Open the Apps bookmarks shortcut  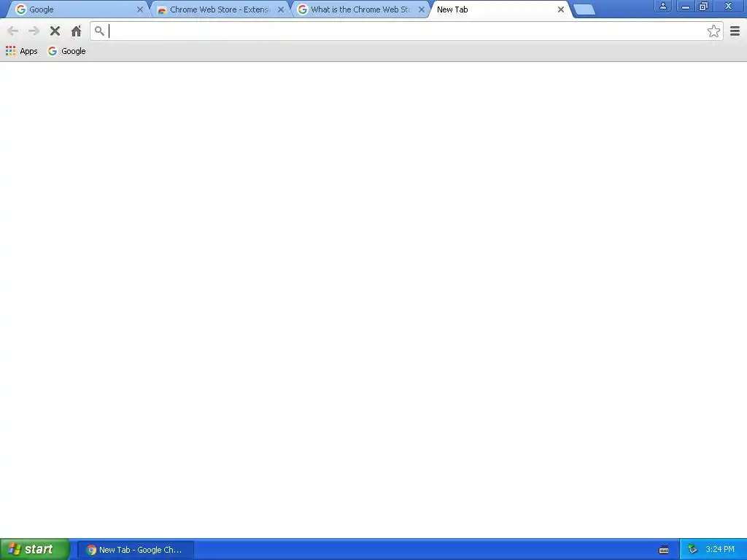click(x=21, y=51)
